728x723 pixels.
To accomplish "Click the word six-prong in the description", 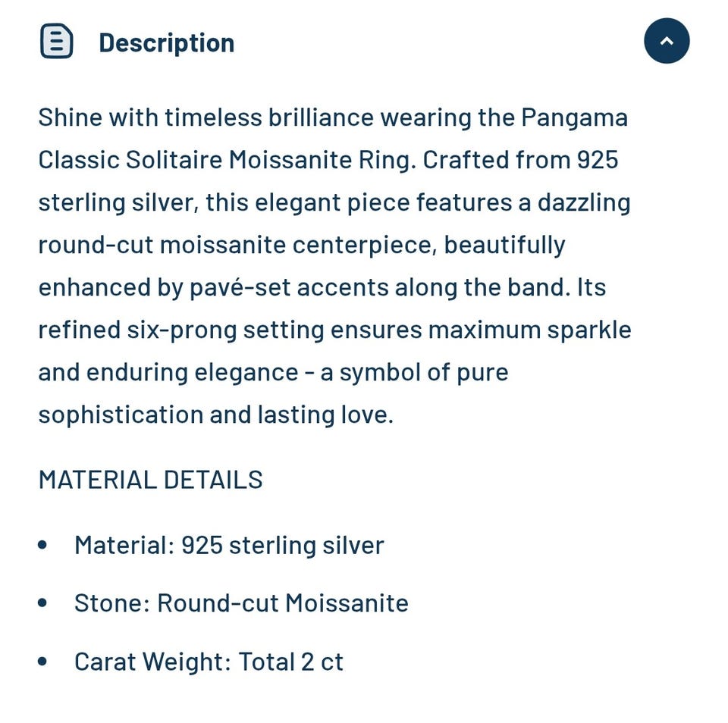I will click(182, 330).
